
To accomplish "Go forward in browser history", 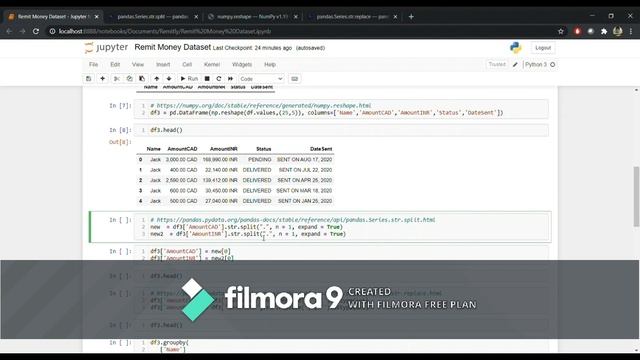I will click(x=22, y=31).
